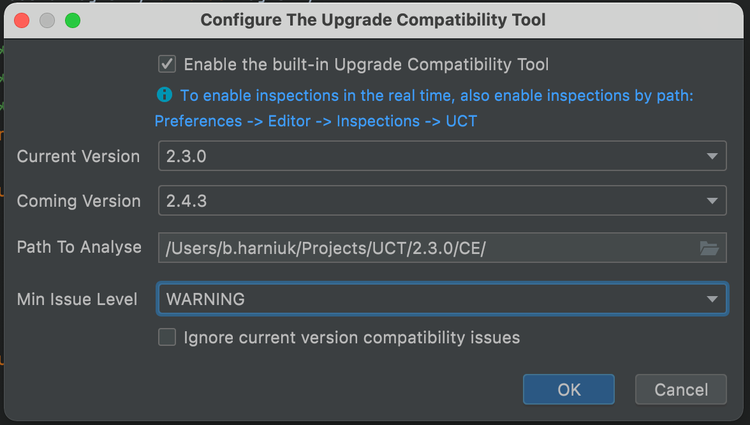Close the dialog with the red button
The width and height of the screenshot is (750, 425).
click(21, 20)
